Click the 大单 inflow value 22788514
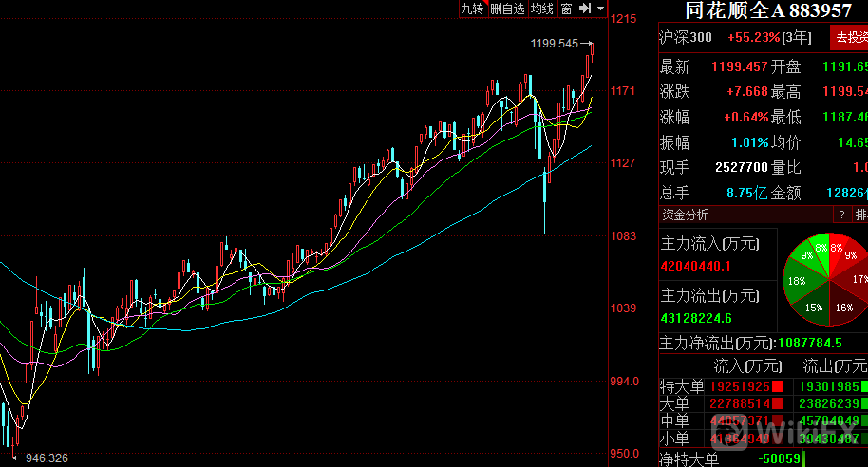Image resolution: width=868 pixels, height=467 pixels. (x=740, y=403)
